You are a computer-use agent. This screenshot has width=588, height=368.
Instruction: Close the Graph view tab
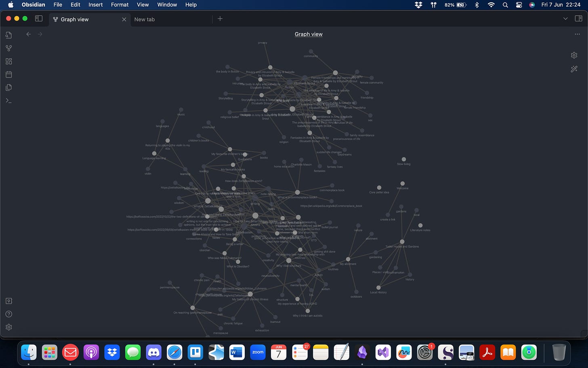[x=124, y=19]
